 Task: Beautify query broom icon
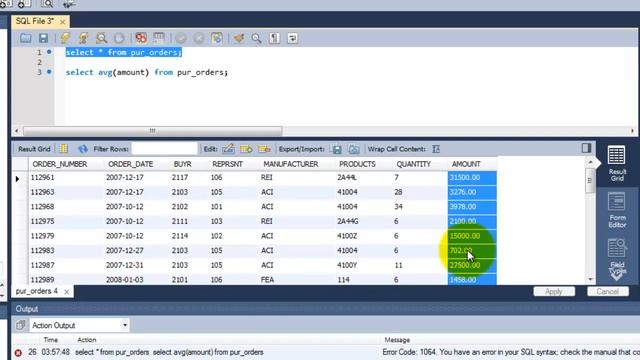pos(239,38)
